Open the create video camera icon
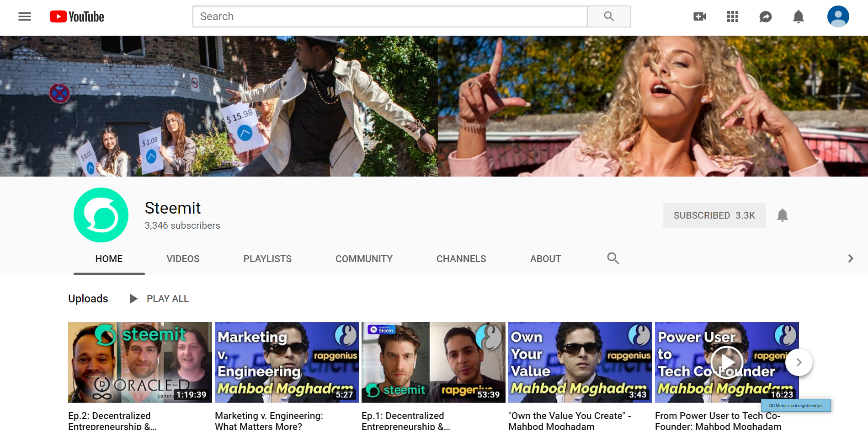 pos(700,17)
